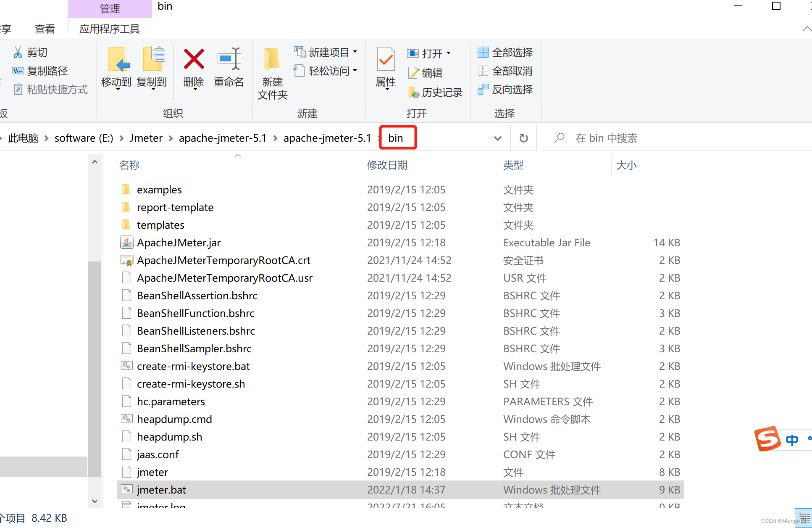This screenshot has height=528, width=812.
Task: Refresh the bin folder view
Action: [x=523, y=138]
